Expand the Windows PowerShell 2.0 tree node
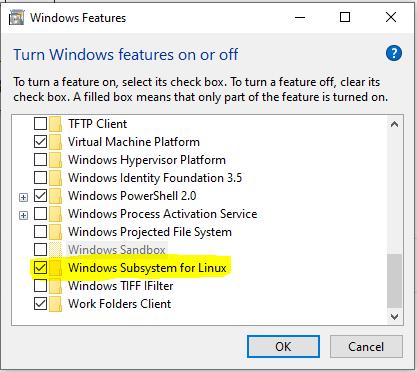This screenshot has width=417, height=372. coord(23,198)
